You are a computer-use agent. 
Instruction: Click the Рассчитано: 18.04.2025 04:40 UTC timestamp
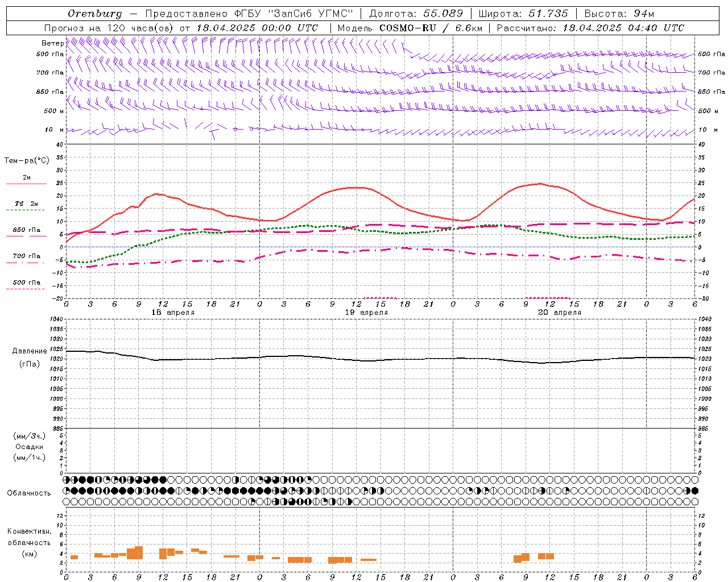[x=590, y=28]
